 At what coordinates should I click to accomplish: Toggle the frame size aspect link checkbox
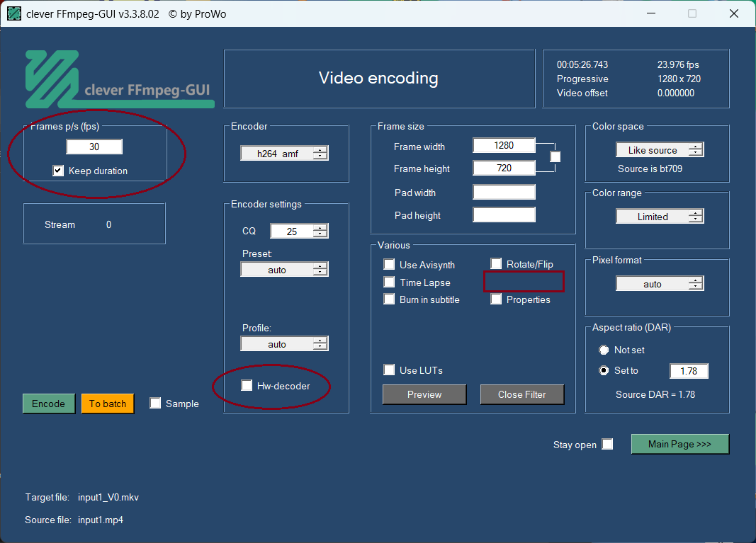tap(555, 156)
